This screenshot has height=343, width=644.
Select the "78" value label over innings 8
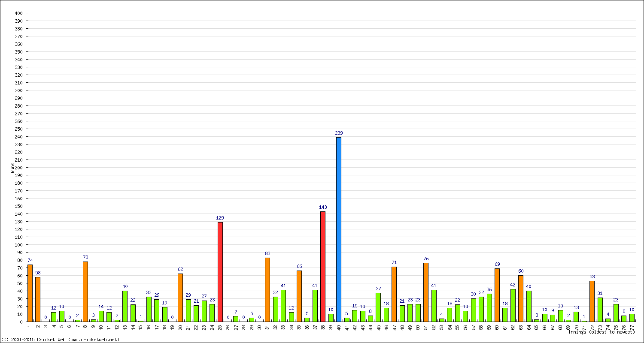pyautogui.click(x=85, y=257)
